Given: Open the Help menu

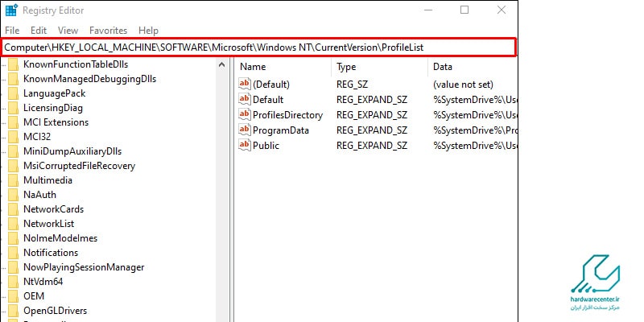Looking at the screenshot, I should pos(148,31).
